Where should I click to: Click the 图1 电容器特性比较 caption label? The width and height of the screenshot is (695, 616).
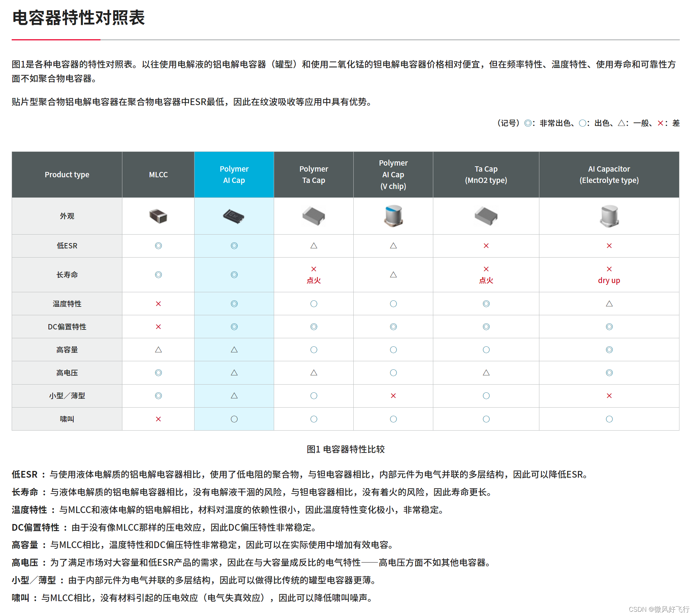tap(348, 453)
